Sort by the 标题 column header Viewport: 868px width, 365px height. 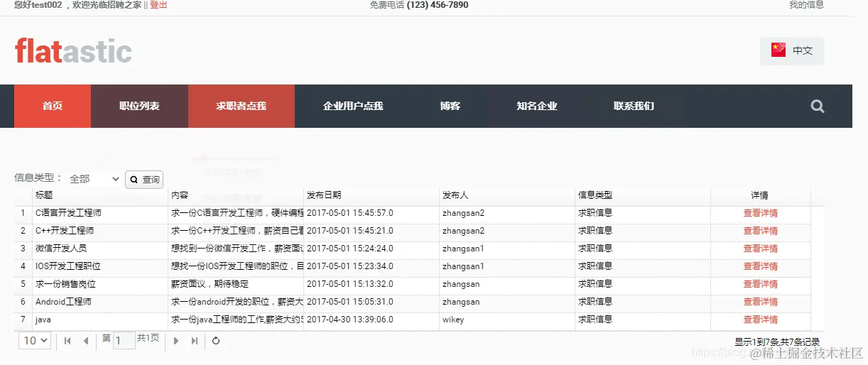[x=99, y=195]
